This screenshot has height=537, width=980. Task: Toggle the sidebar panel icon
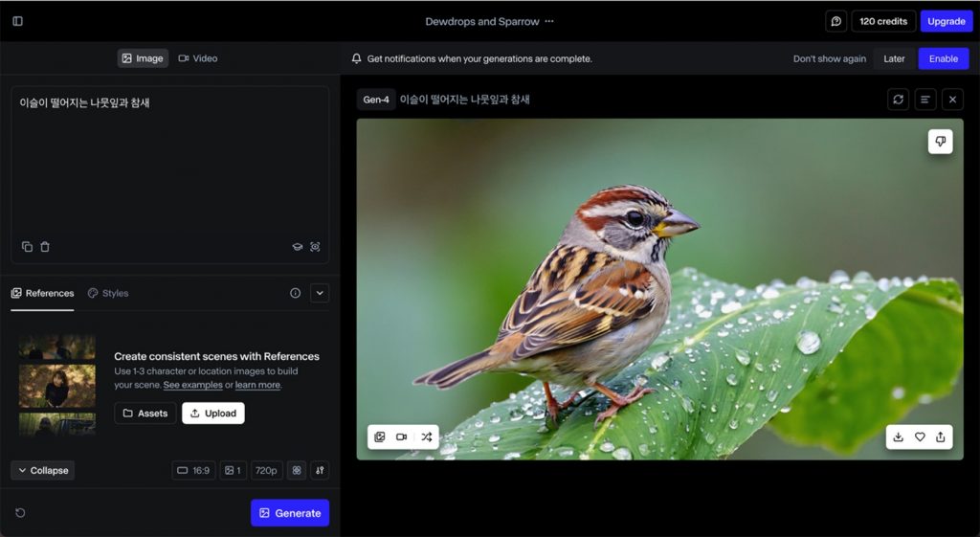(17, 21)
